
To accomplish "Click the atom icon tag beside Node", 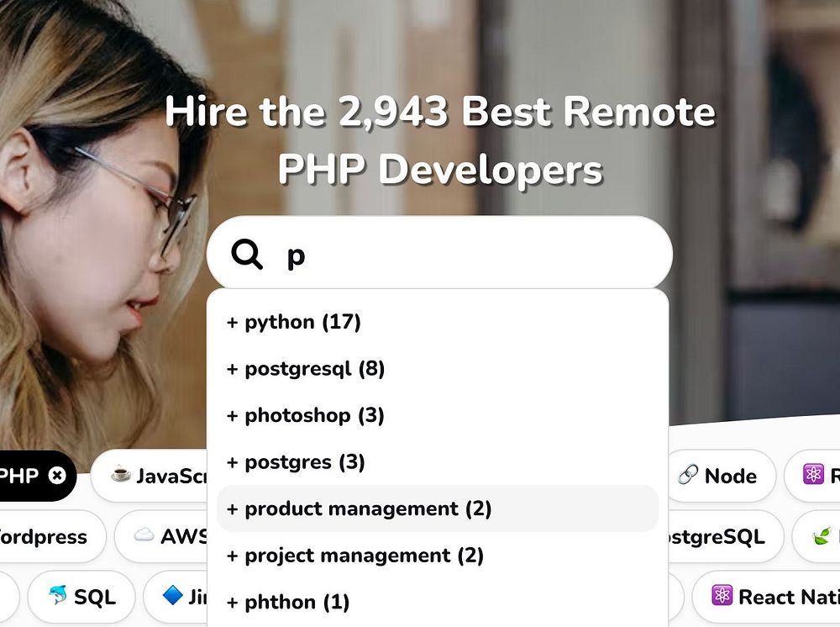I will pyautogui.click(x=812, y=476).
